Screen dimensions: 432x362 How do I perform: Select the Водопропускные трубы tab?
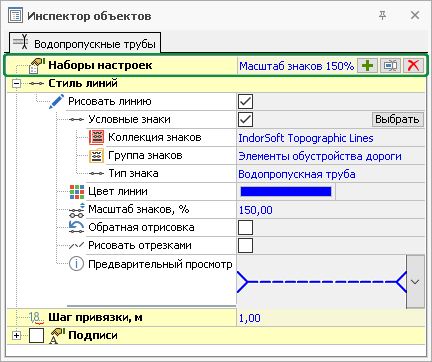point(85,43)
